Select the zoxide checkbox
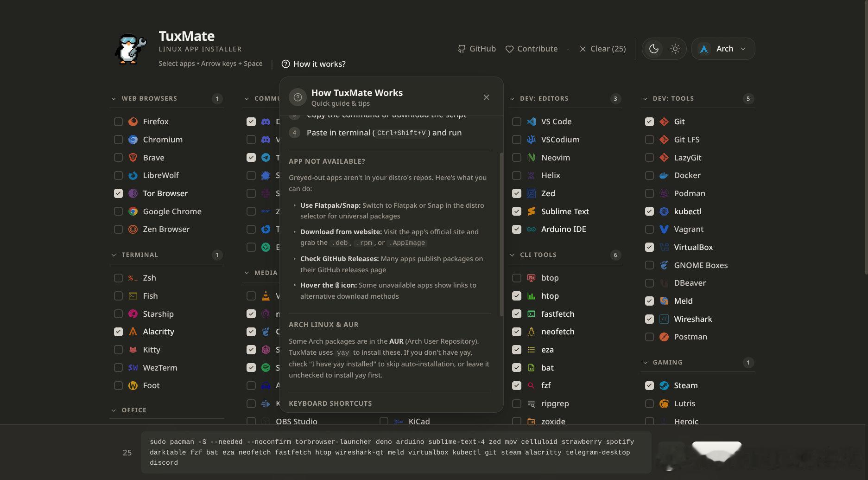The width and height of the screenshot is (868, 480). (x=517, y=422)
